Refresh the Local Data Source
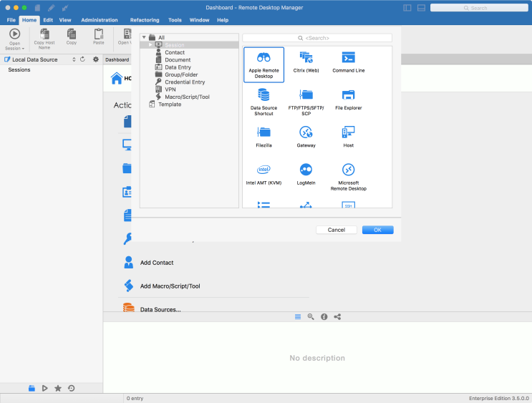The width and height of the screenshot is (532, 403). tap(82, 59)
